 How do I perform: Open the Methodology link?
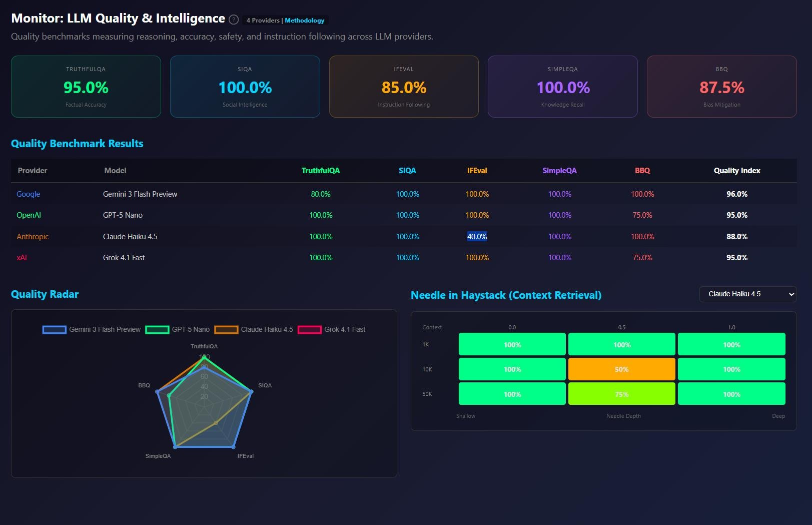304,21
